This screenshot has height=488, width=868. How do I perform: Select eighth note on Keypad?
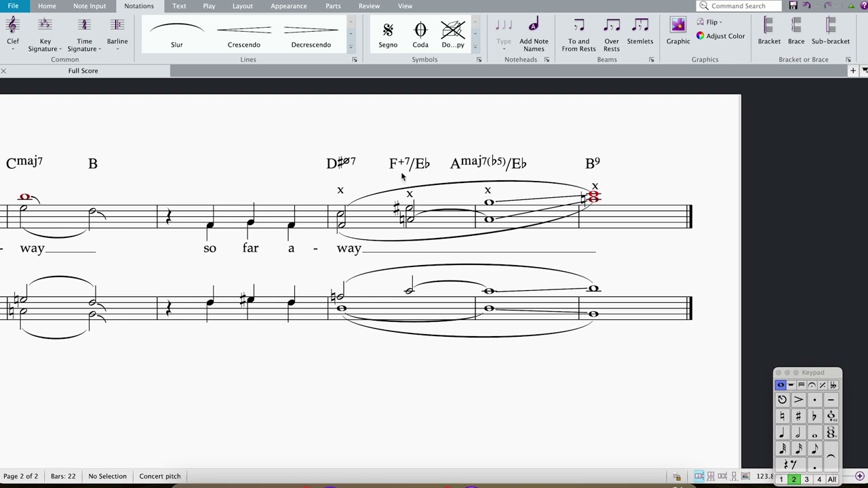pos(814,449)
